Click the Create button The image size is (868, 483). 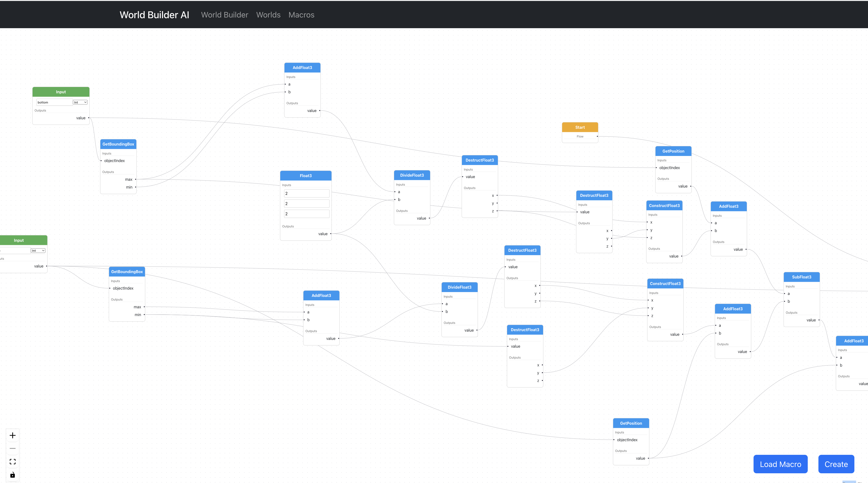pos(836,464)
